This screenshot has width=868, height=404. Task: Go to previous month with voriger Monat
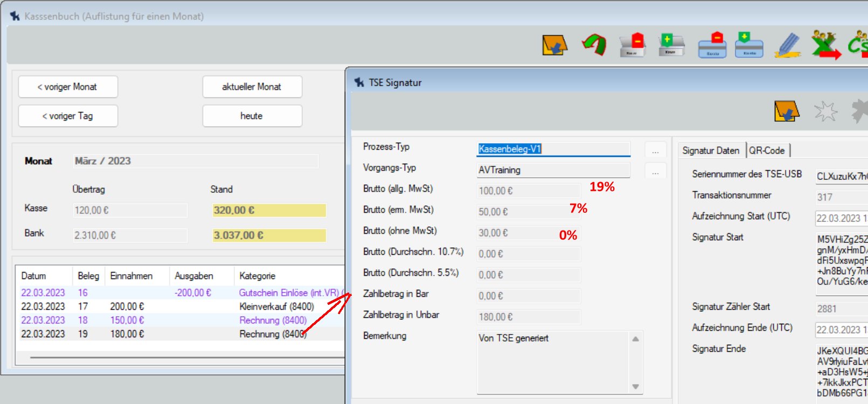click(68, 87)
